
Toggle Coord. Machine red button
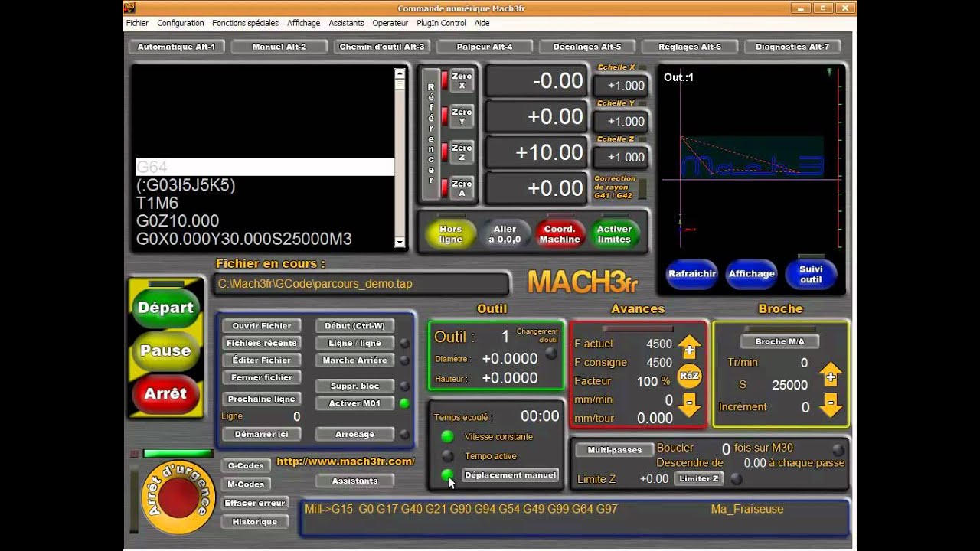(560, 234)
